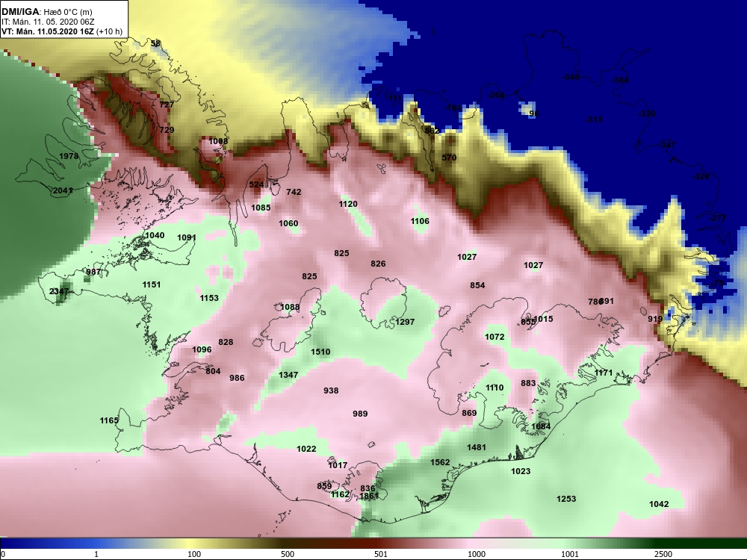Click the 1000 label on the color scale

[x=477, y=554]
